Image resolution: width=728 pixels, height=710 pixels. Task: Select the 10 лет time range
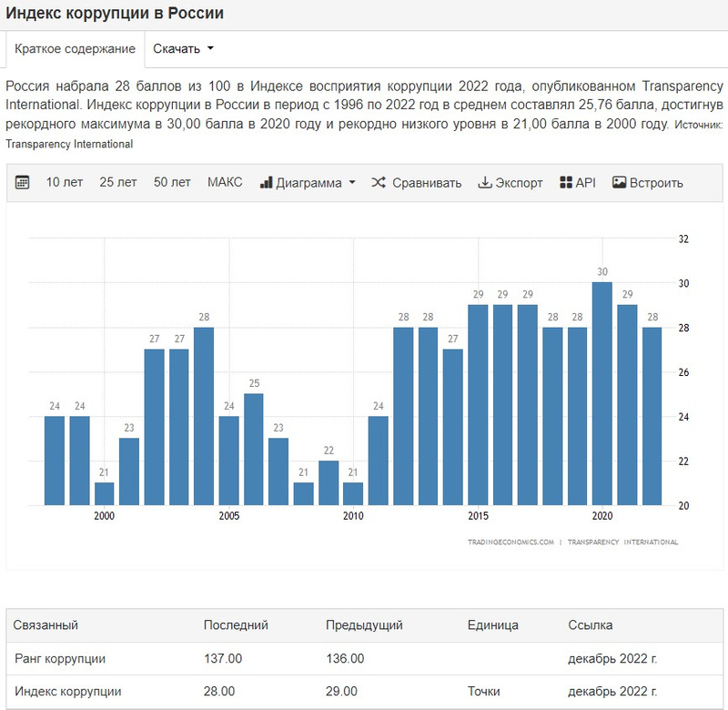pos(65,183)
